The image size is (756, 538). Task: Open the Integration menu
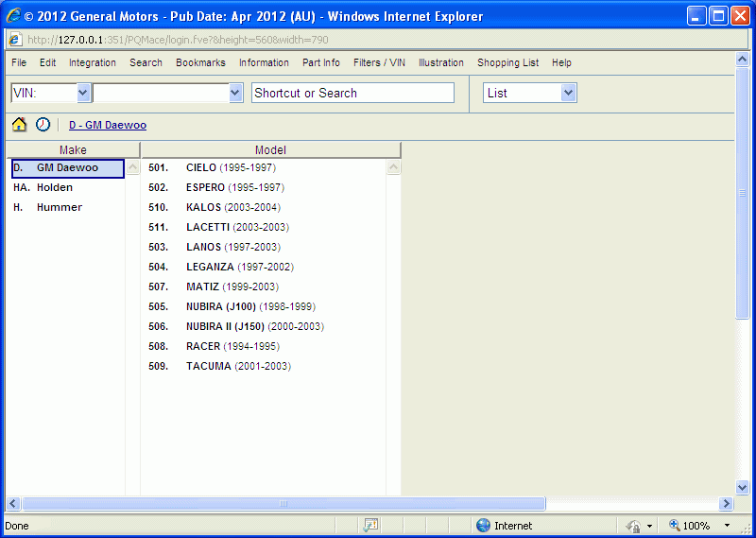(93, 62)
